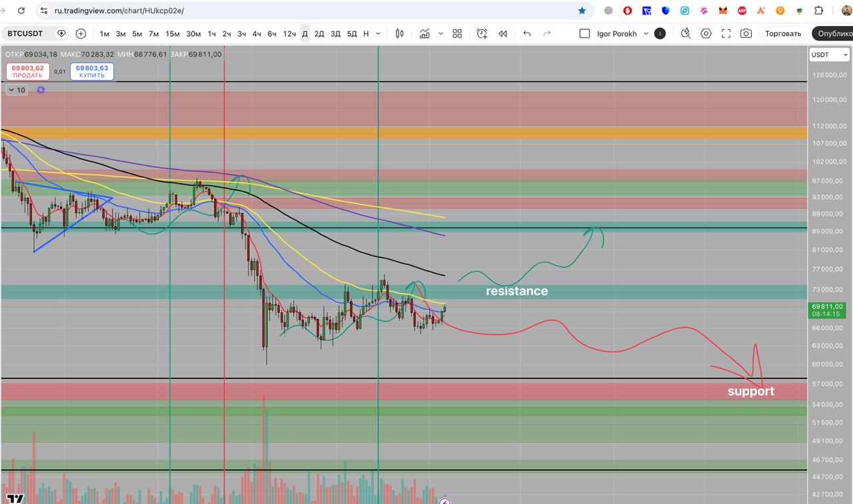
Task: Select the 15м timeframe
Action: (173, 33)
